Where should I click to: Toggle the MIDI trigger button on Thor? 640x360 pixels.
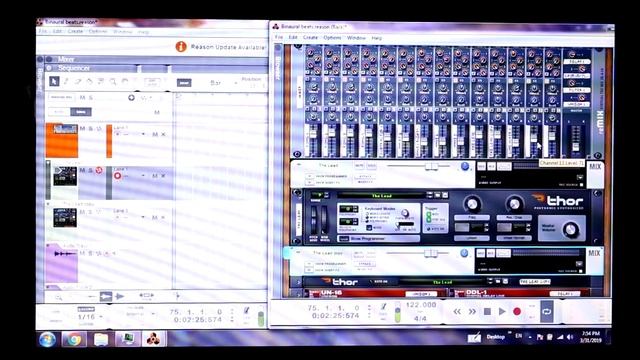429,214
